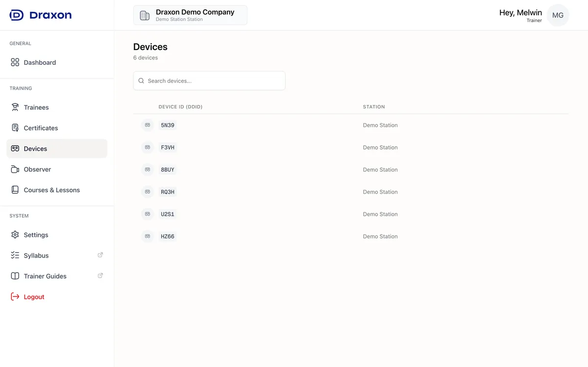
Task: Select device ID F3VH
Action: pos(168,147)
